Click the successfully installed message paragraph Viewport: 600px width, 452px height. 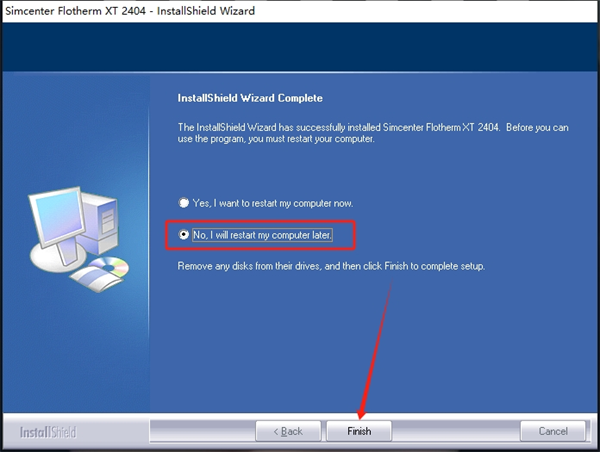click(x=373, y=133)
